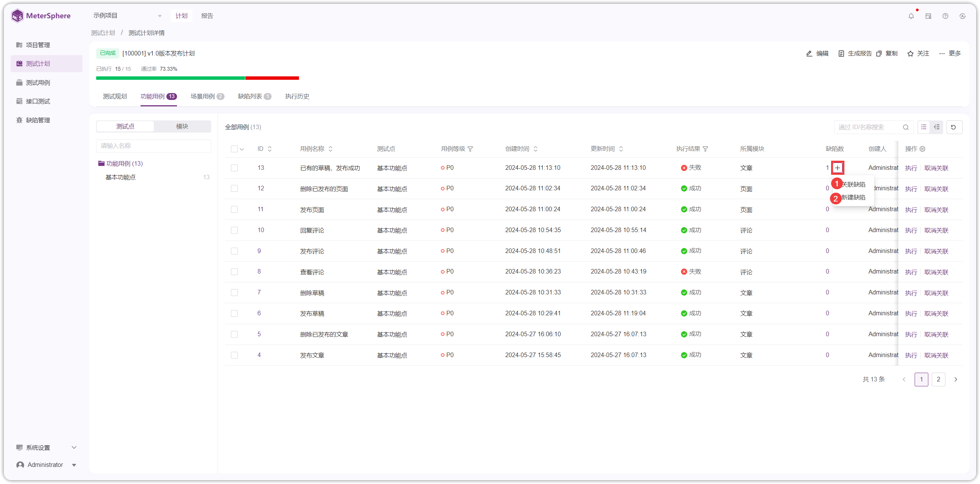Click the search magnifier icon
The width and height of the screenshot is (980, 484).
click(906, 127)
